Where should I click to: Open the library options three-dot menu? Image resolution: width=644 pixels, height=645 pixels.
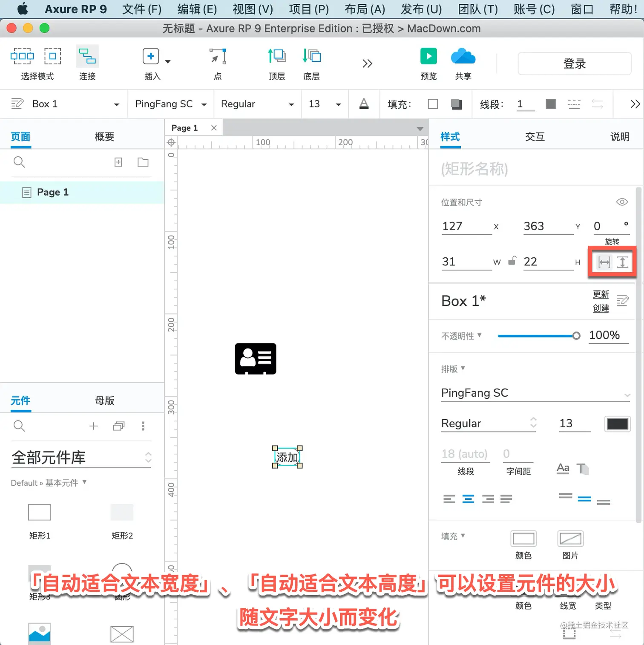143,426
